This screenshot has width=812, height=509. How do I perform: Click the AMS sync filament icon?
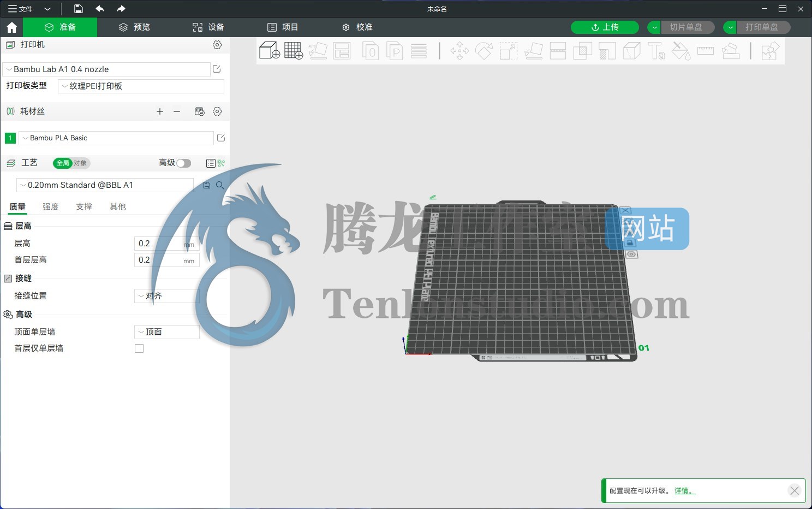199,111
